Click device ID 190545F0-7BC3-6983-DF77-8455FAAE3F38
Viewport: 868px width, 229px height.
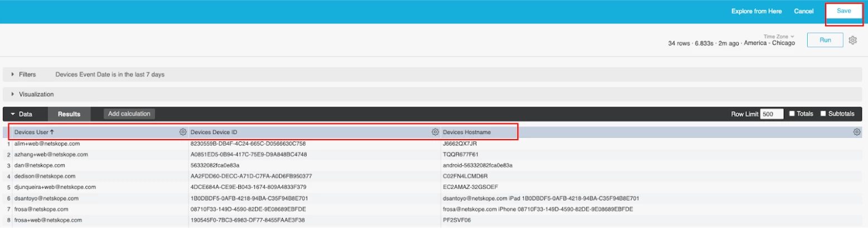coord(247,220)
